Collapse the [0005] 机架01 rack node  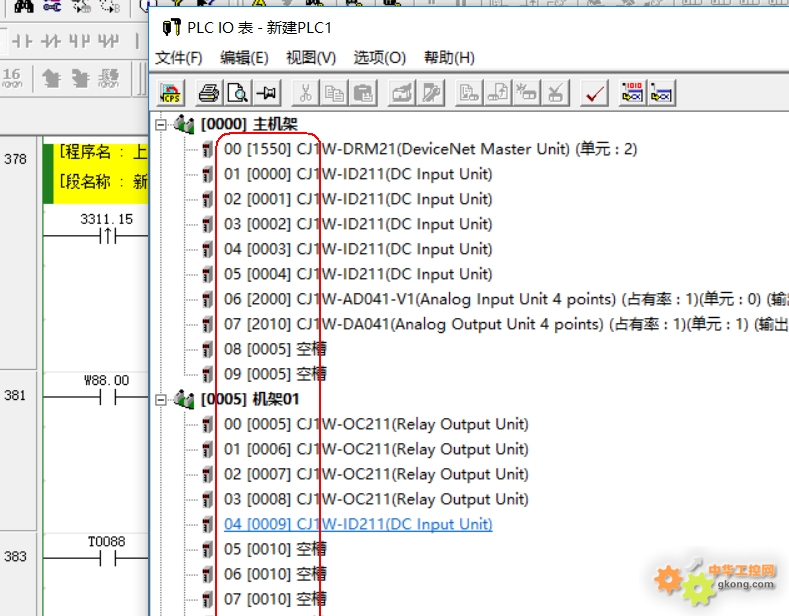tap(161, 400)
